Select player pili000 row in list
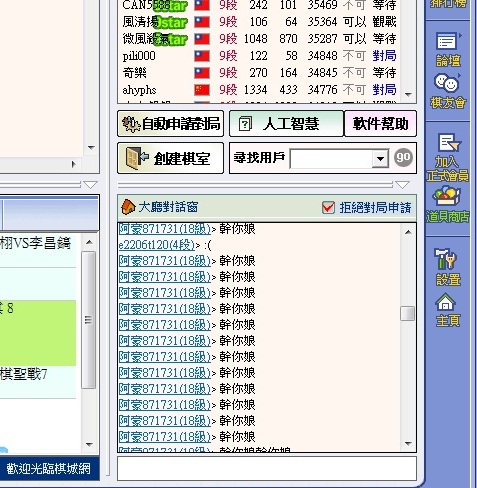The image size is (477, 488). (x=259, y=56)
